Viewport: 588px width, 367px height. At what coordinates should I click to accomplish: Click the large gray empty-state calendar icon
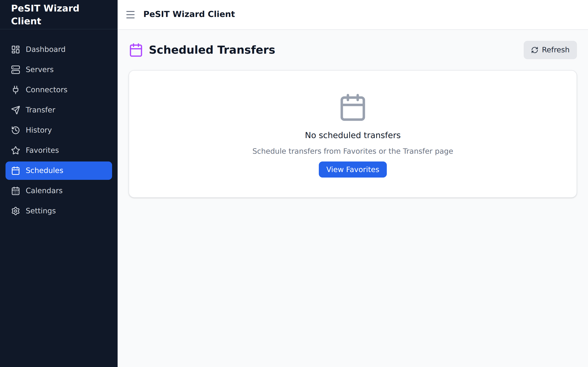353,107
